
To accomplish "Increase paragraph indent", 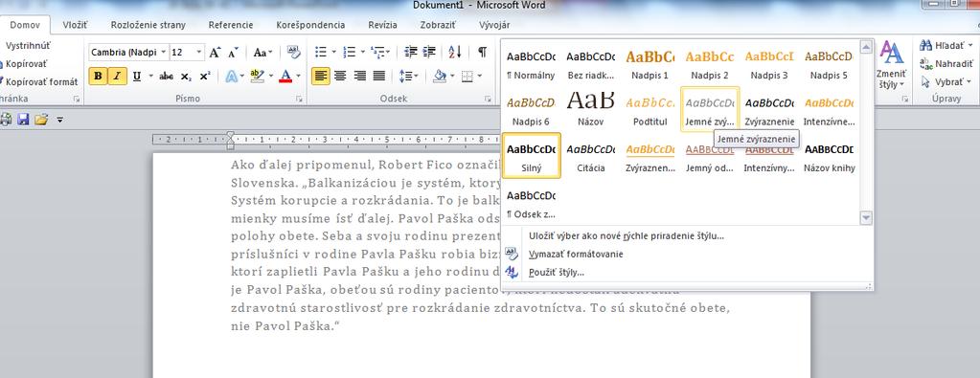I will 429,52.
